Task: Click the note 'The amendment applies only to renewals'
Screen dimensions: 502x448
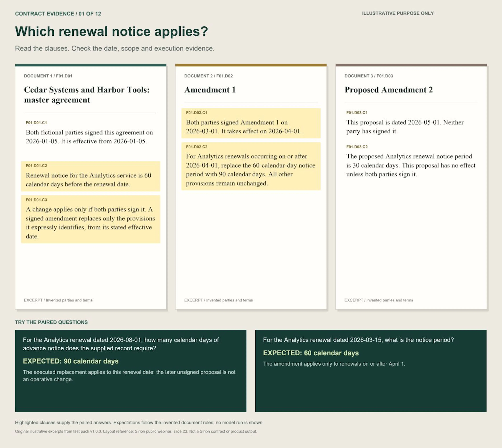Action: (334, 364)
